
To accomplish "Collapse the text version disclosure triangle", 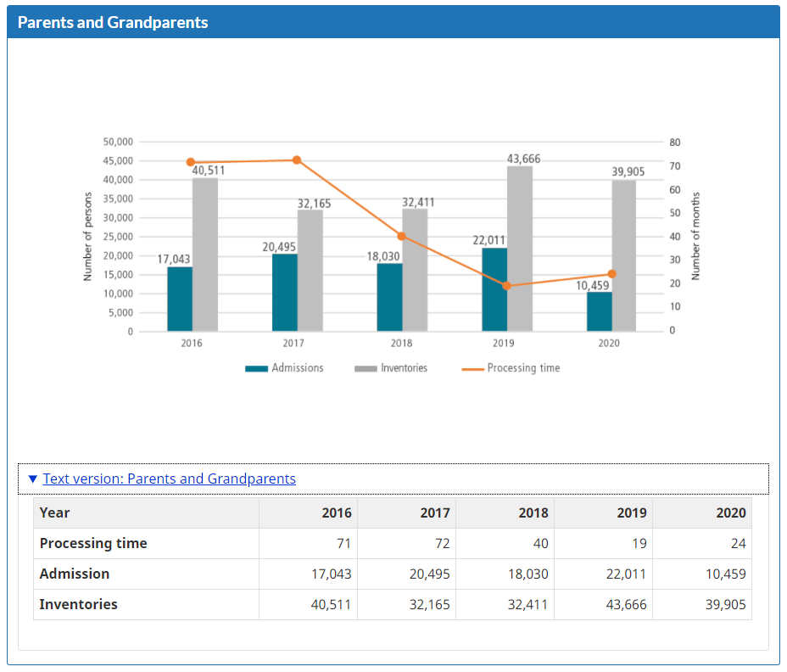I will click(32, 479).
